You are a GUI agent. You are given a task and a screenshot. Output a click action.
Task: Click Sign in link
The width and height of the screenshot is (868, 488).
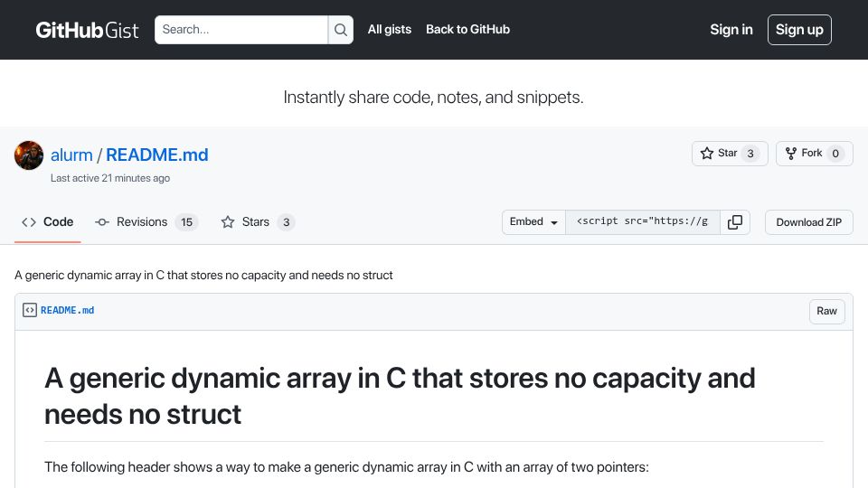731,29
